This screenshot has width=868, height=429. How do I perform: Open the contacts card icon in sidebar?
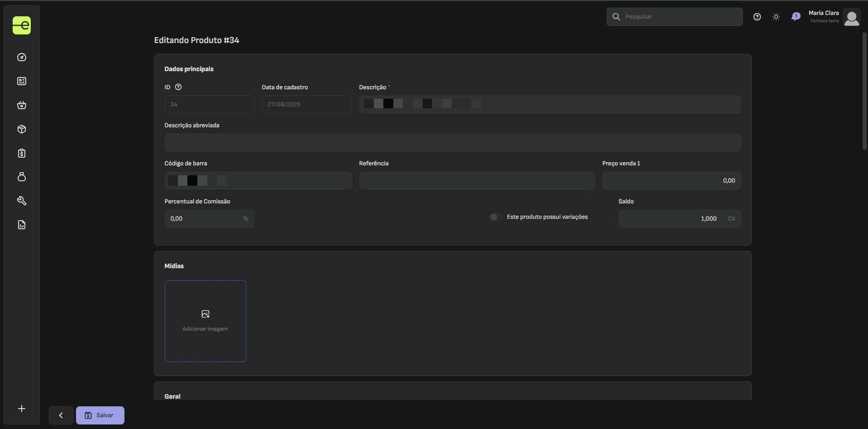point(22,81)
